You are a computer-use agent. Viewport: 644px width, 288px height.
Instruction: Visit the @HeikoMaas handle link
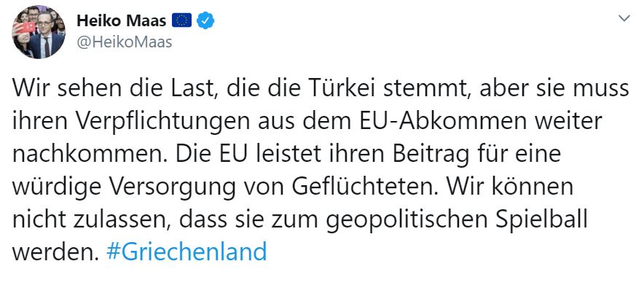point(125,42)
